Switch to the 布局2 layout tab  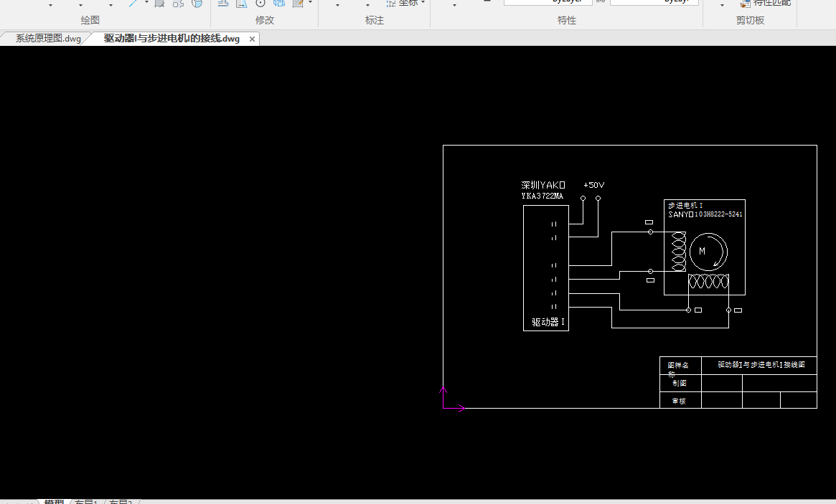(x=121, y=501)
